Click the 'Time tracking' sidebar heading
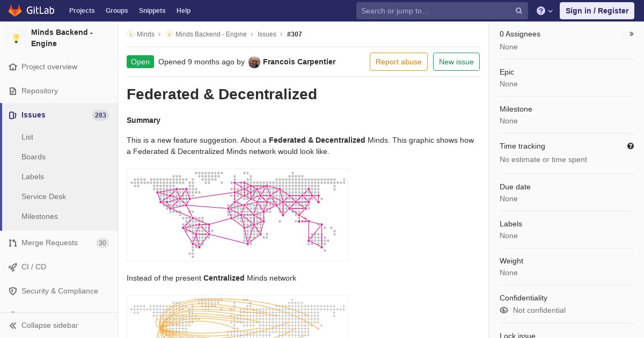The height and width of the screenshot is (338, 644). coord(522,146)
